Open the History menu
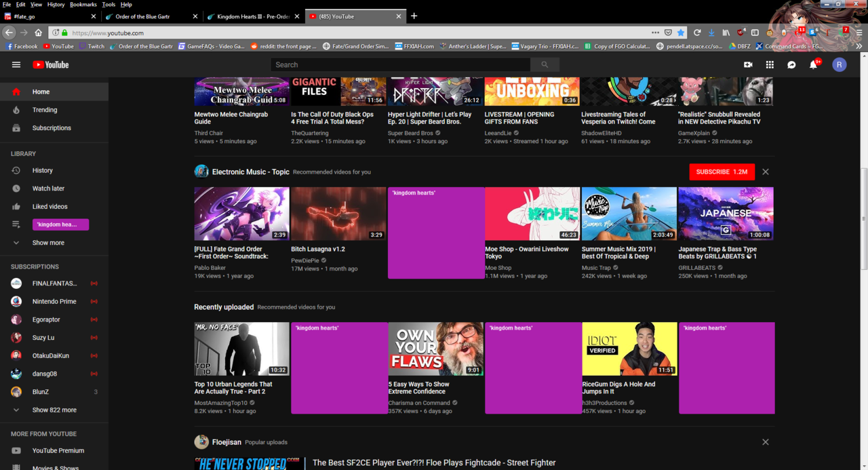868x470 pixels. (x=56, y=4)
